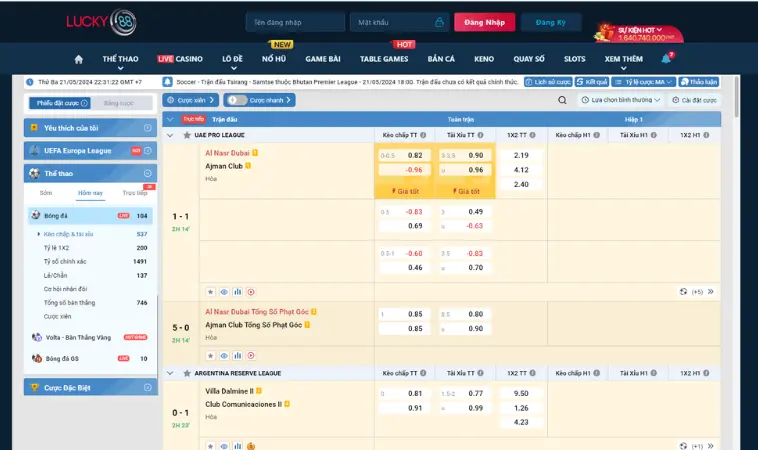Screen dimensions: 758x450
Task: Click the Đăng Nhập login button
Action: pos(484,22)
